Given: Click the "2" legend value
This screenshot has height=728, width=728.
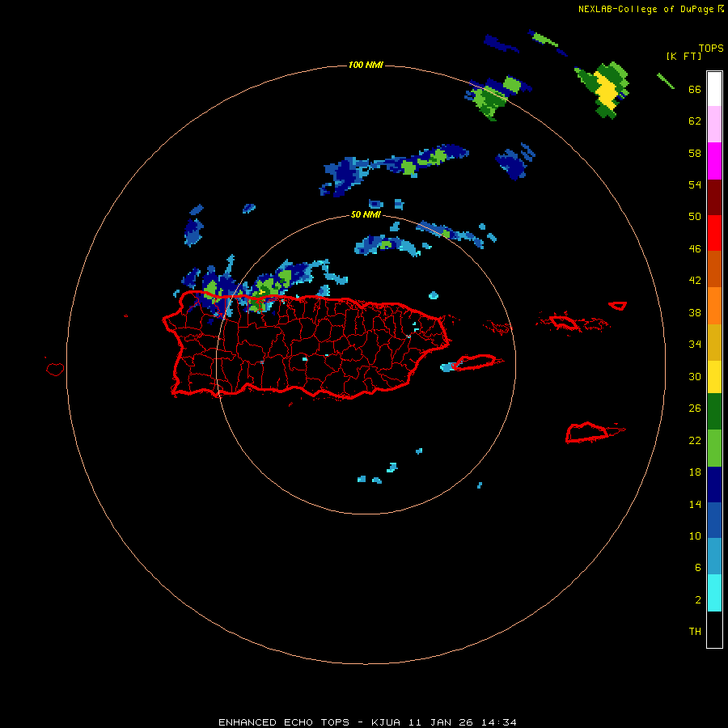Looking at the screenshot, I should point(698,600).
